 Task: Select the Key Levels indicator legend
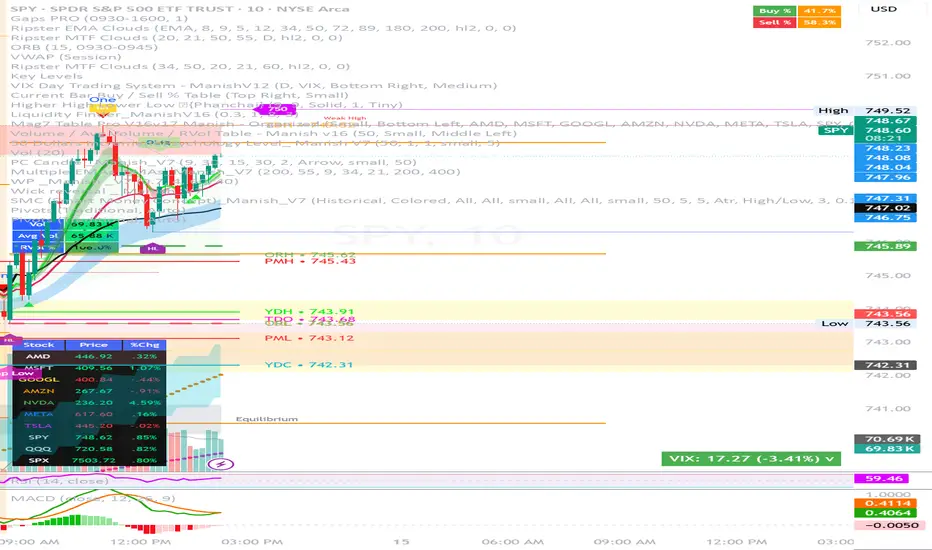pos(46,76)
